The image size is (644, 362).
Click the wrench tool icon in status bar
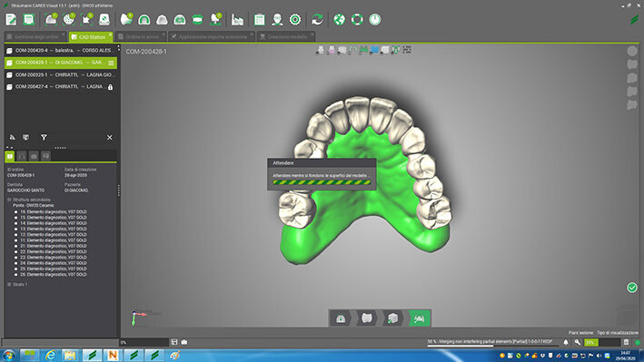[x=578, y=342]
